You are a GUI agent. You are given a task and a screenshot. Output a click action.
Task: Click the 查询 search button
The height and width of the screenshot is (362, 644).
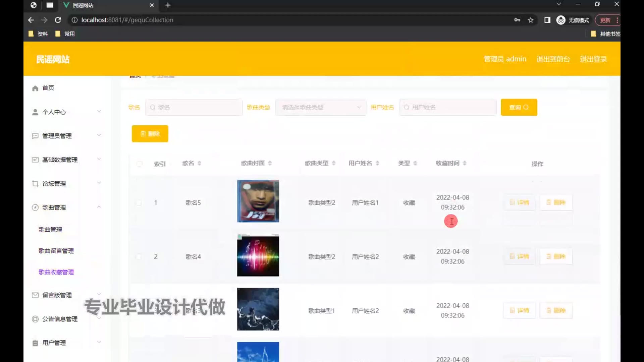coord(519,107)
